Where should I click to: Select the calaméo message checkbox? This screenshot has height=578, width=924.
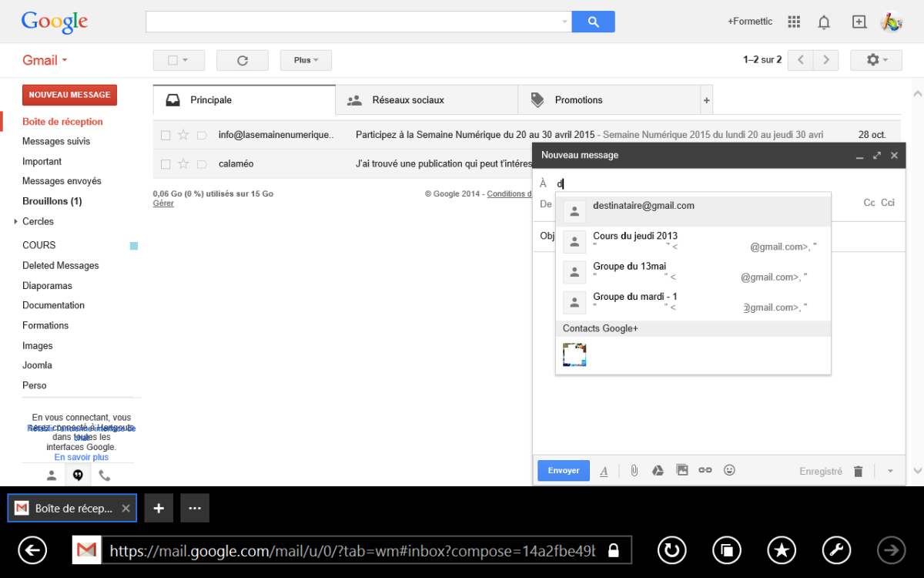click(166, 164)
